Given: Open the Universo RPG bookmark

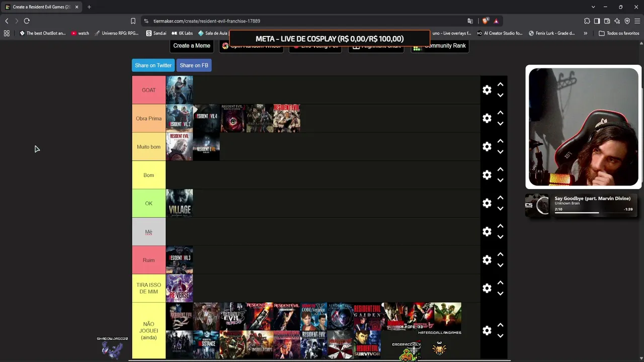Looking at the screenshot, I should (x=116, y=33).
